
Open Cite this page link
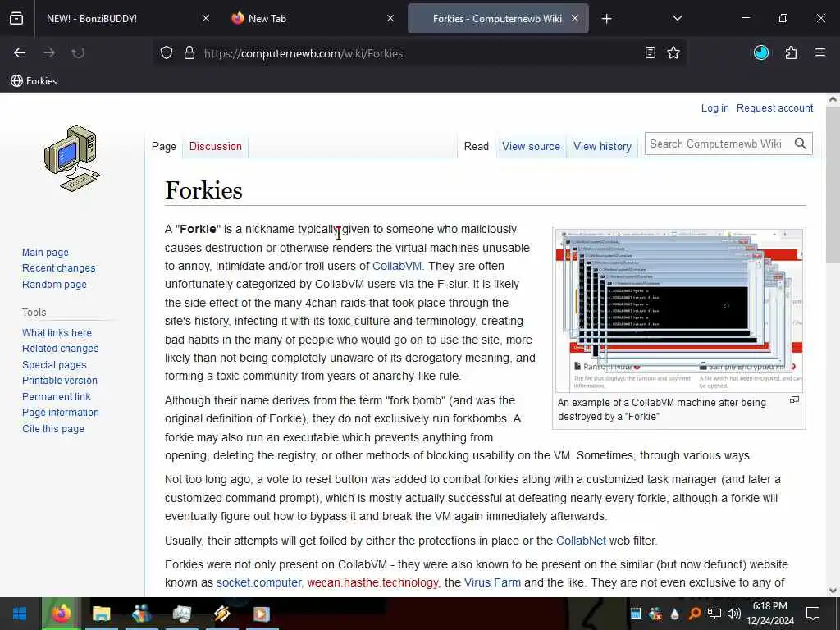point(53,429)
